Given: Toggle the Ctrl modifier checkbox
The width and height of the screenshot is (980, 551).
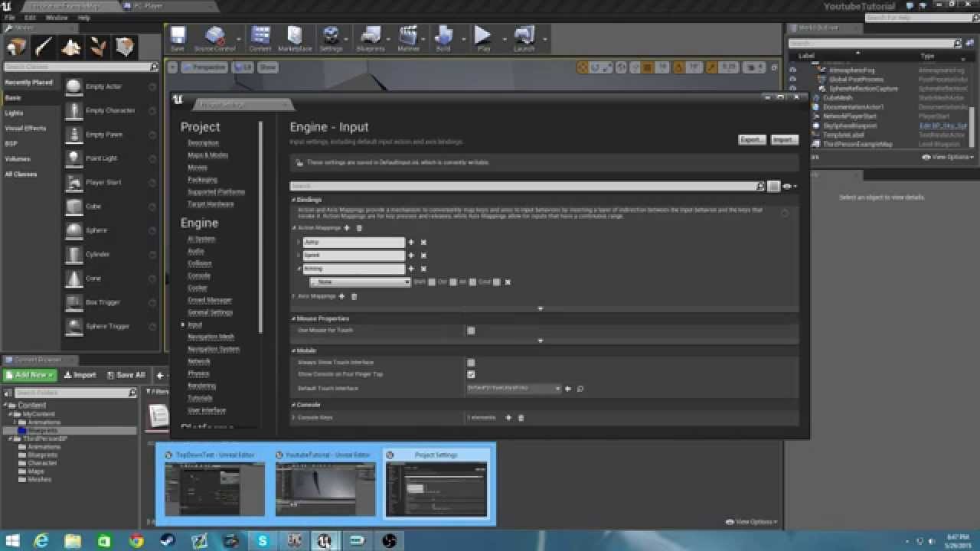Looking at the screenshot, I should point(453,282).
